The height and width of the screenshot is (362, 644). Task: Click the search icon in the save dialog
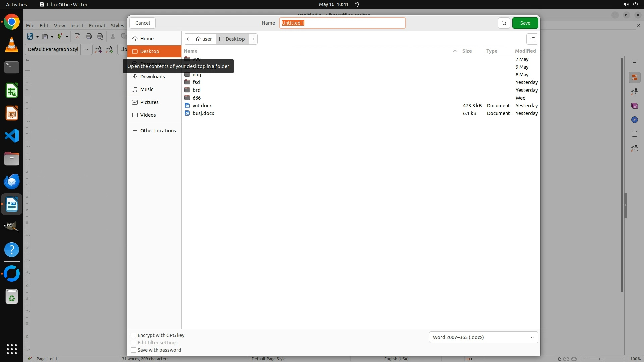pyautogui.click(x=504, y=23)
